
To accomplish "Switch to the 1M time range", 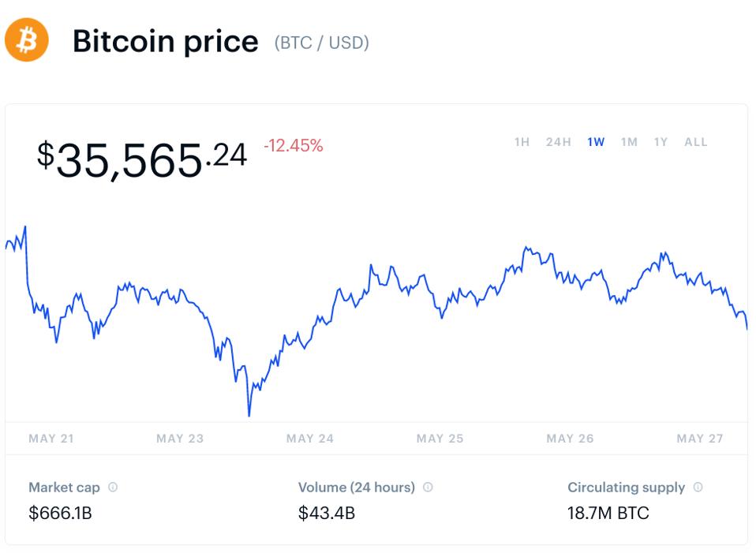I will (629, 143).
